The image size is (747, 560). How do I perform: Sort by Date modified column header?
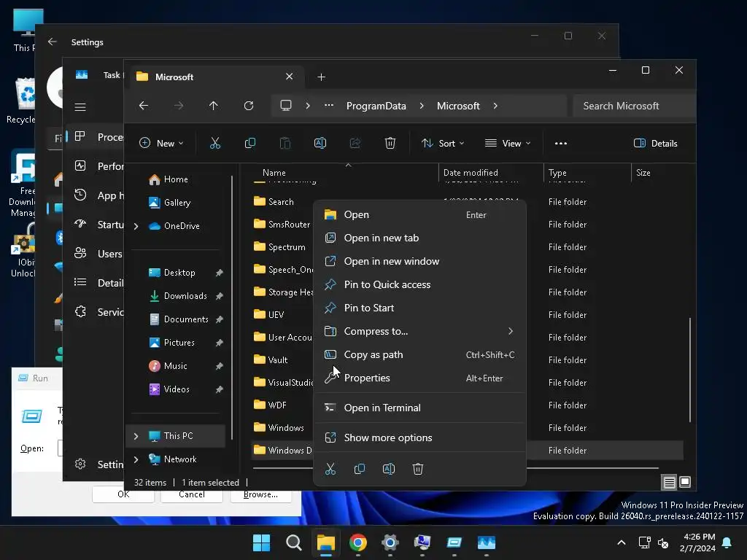coord(491,173)
